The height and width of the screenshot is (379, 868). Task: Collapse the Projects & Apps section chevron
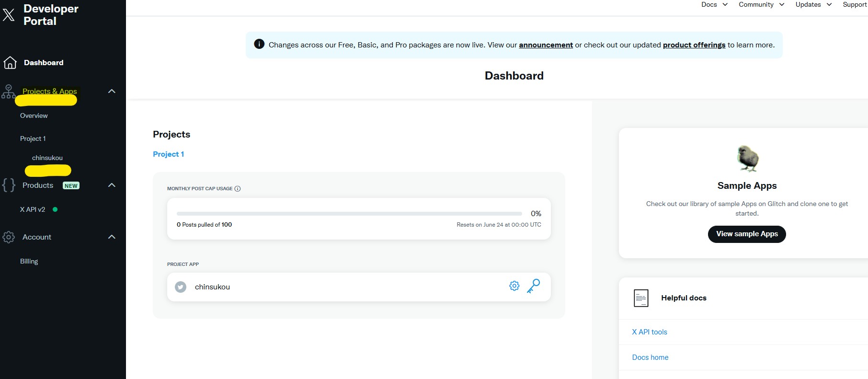tap(112, 91)
